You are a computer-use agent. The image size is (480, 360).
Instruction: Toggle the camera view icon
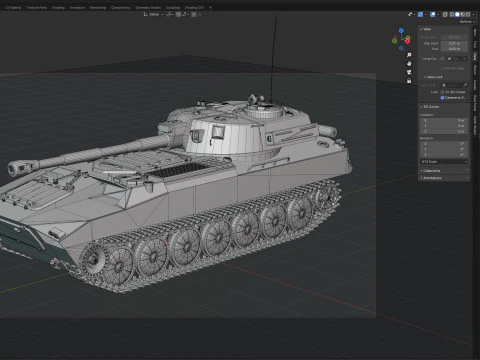tap(409, 72)
